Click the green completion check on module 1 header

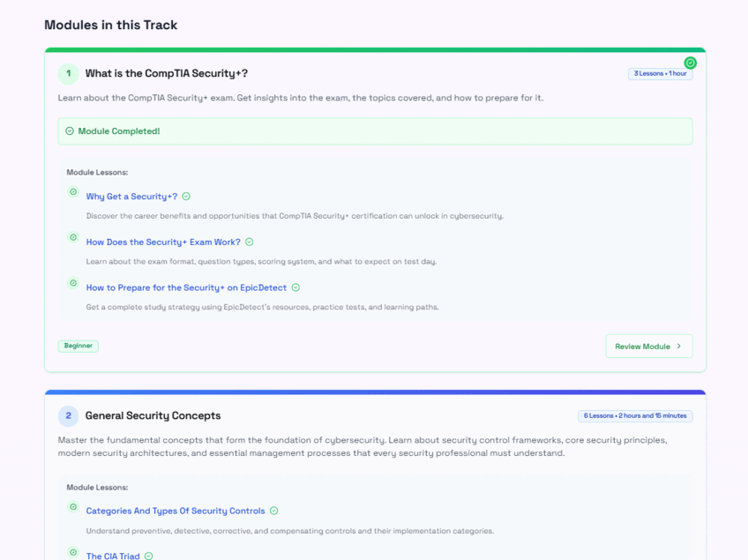click(x=691, y=63)
